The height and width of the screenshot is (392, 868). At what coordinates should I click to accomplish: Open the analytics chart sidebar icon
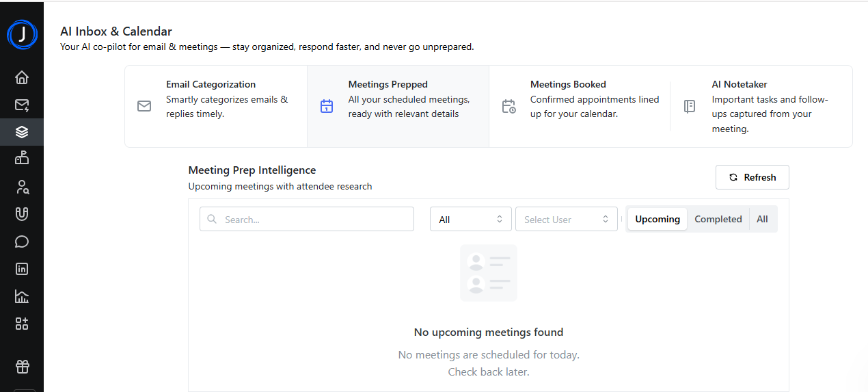point(22,296)
